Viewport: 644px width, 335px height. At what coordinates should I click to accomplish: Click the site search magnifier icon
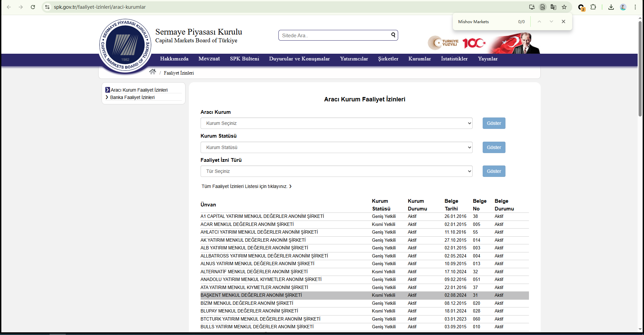point(393,35)
